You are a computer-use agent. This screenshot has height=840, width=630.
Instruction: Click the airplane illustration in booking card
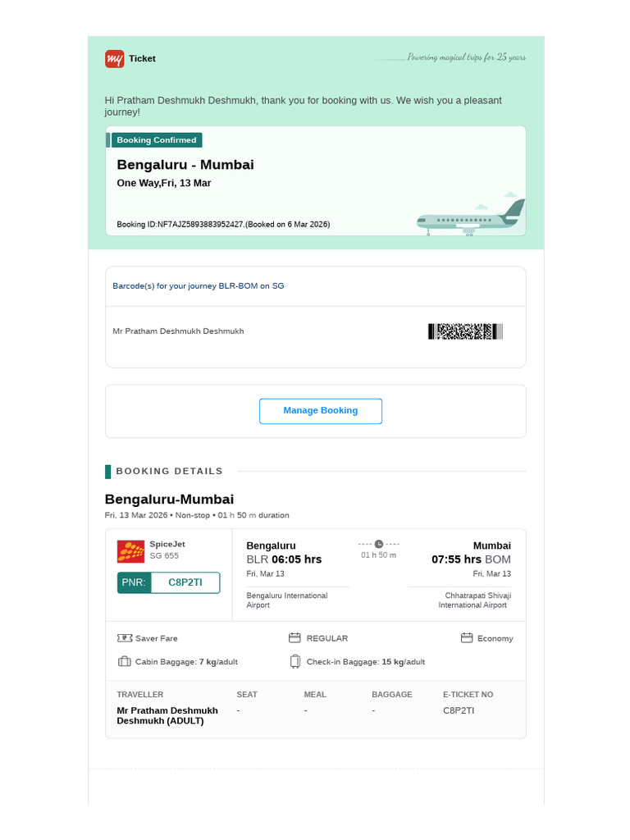click(x=471, y=217)
